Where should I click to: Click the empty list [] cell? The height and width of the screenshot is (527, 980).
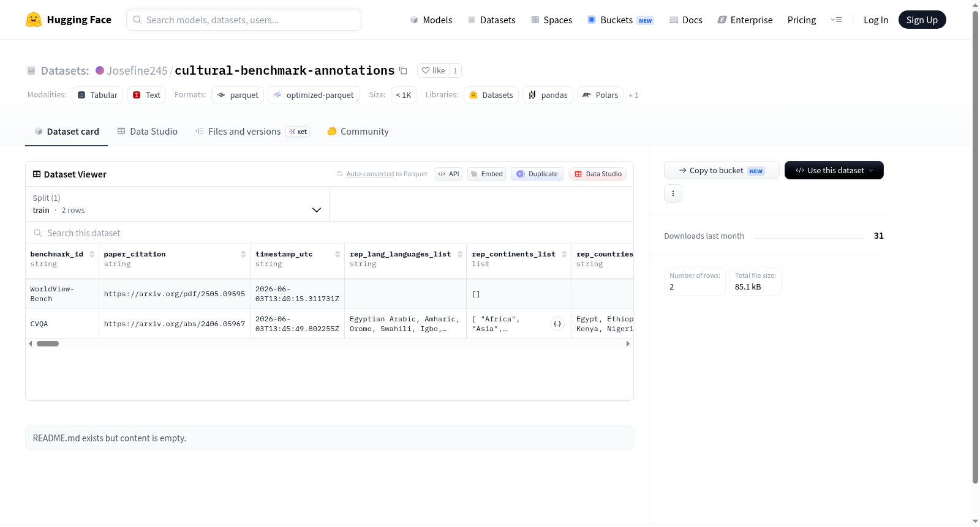519,294
